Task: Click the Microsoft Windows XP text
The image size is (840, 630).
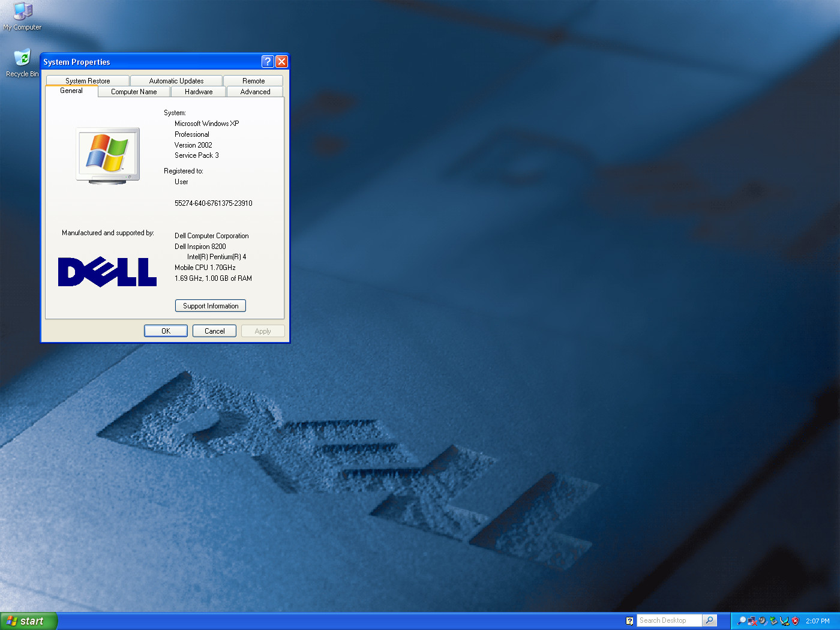Action: [x=207, y=124]
